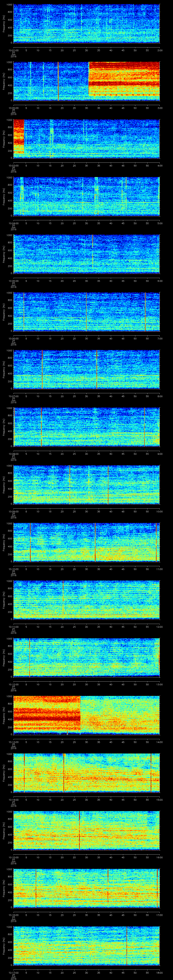Click Frequency (Hz) axis title of 10:01:00 panel
173x980 pixels.
pos(4,24)
